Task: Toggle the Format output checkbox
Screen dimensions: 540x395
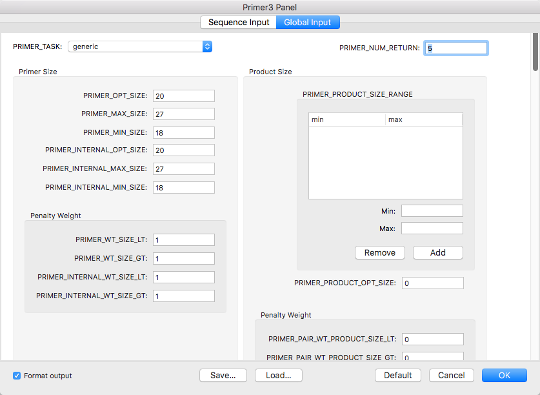Action: pyautogui.click(x=17, y=375)
